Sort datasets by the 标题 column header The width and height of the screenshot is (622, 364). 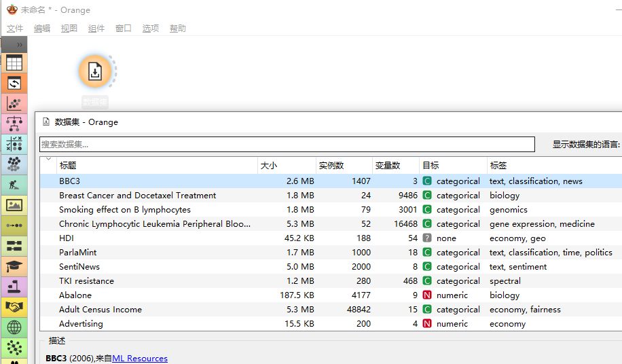157,165
